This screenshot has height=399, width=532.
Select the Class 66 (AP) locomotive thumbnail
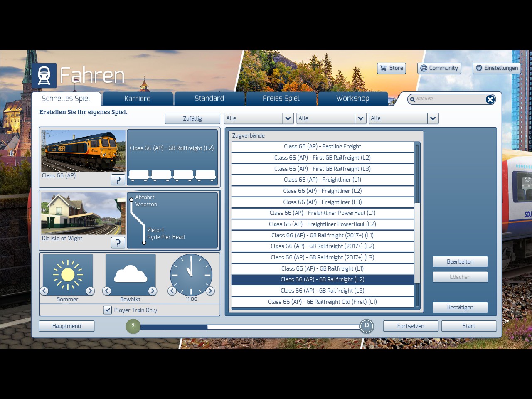[83, 150]
